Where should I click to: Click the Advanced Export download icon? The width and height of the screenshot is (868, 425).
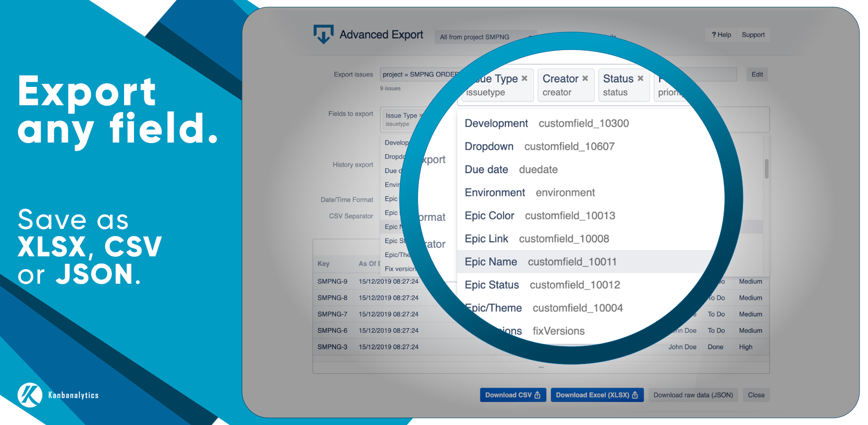(x=323, y=34)
